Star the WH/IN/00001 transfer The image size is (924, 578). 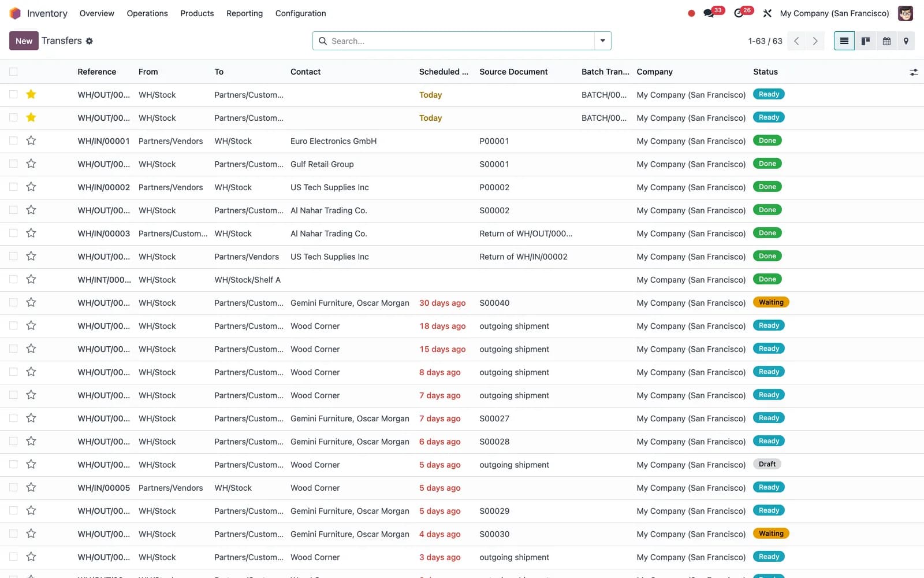pos(31,140)
